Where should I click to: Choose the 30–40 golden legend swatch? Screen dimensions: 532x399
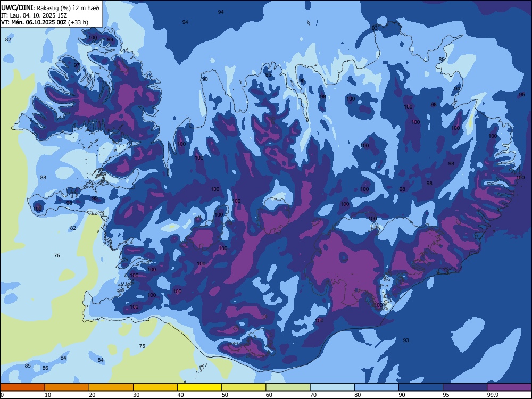point(155,387)
